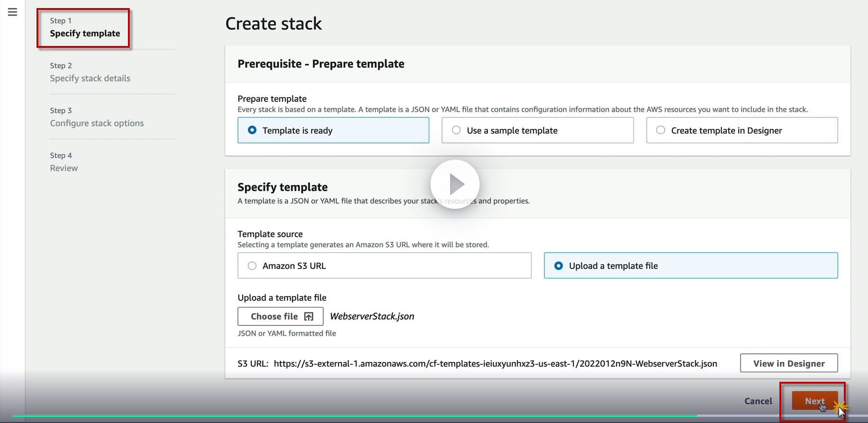Choose Create template in Designer option

point(660,130)
